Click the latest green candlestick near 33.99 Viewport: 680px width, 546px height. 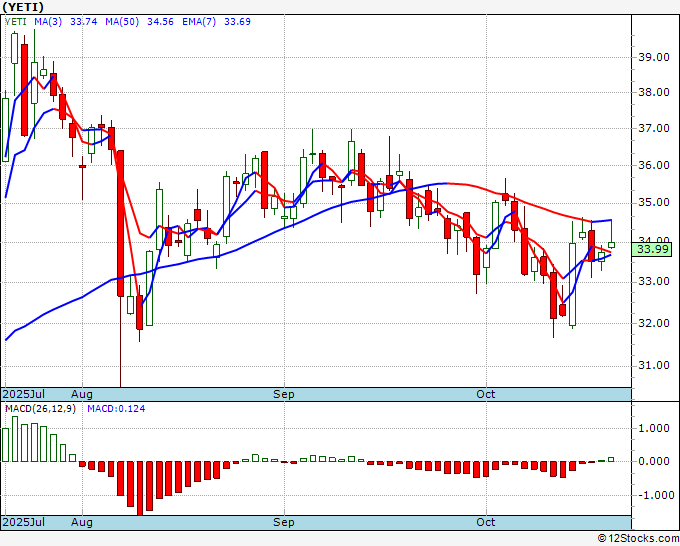click(611, 245)
